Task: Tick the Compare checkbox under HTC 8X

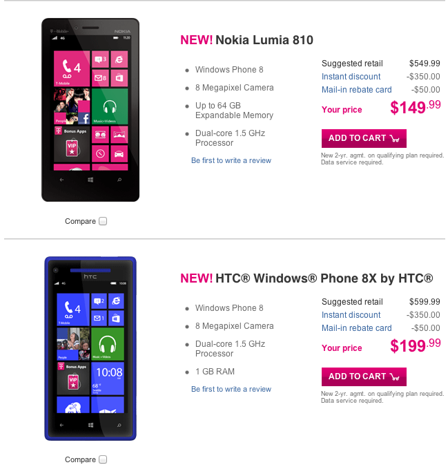Action: coord(103,459)
